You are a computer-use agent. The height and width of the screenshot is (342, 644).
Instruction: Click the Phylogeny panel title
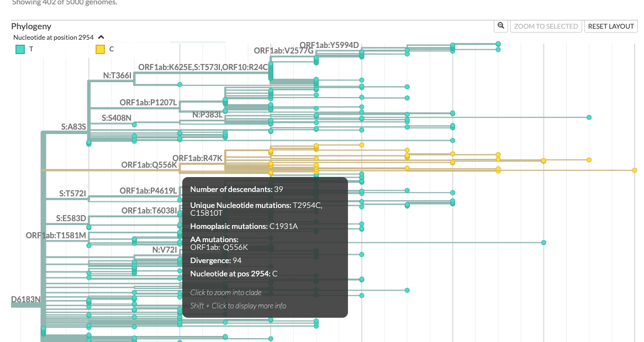[x=31, y=26]
